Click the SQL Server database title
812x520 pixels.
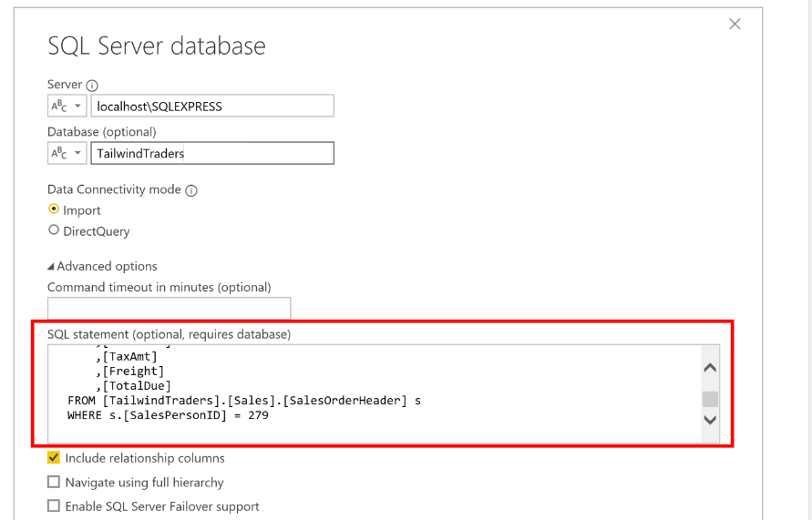pos(157,46)
